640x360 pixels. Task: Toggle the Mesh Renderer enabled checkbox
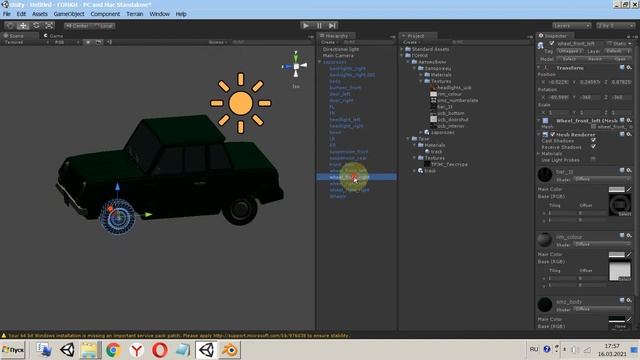pos(553,134)
